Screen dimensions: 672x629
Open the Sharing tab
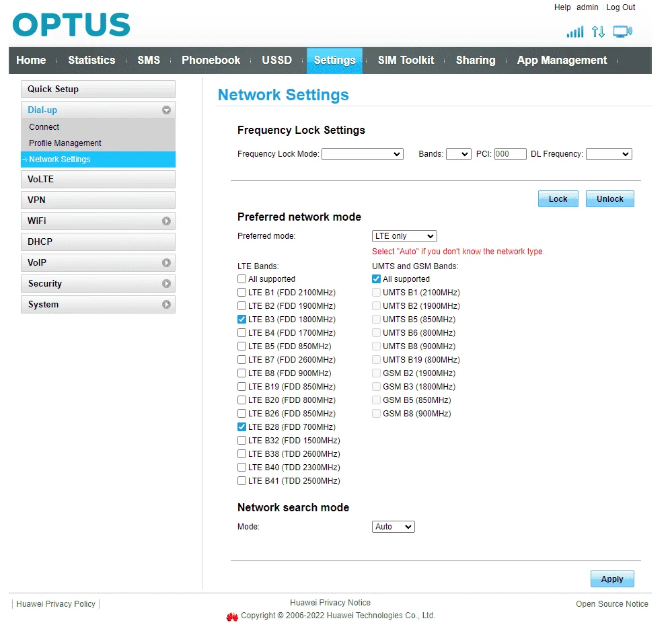[x=476, y=61]
